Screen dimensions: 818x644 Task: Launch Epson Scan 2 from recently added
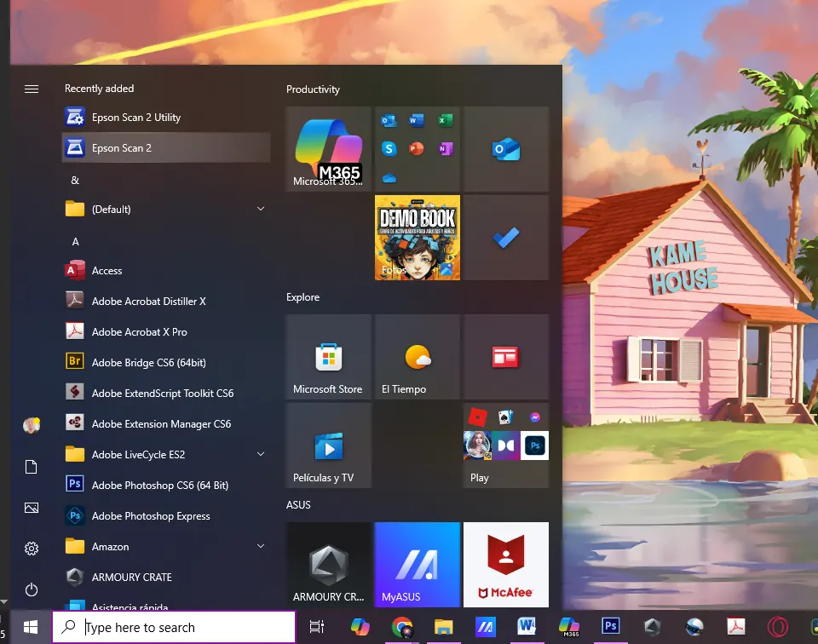(166, 148)
